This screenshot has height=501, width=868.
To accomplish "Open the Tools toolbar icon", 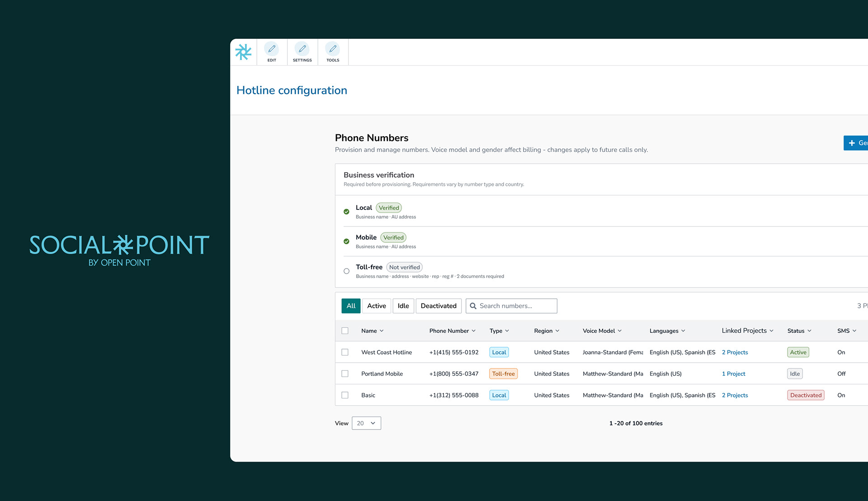I will point(333,49).
